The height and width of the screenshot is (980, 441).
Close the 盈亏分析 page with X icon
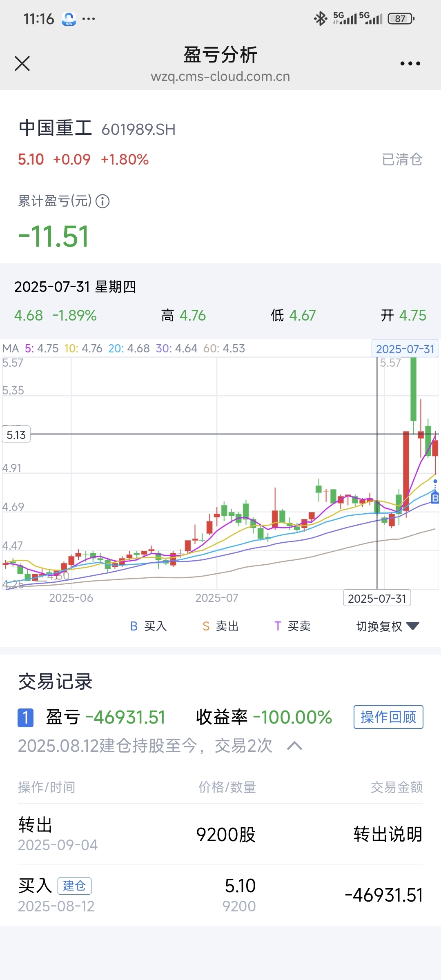(x=22, y=64)
